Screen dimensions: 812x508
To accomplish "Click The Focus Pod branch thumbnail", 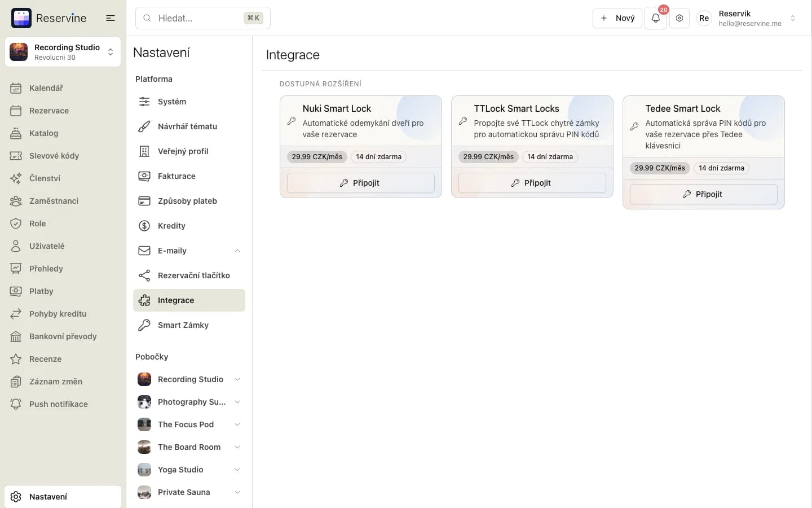I will 144,424.
